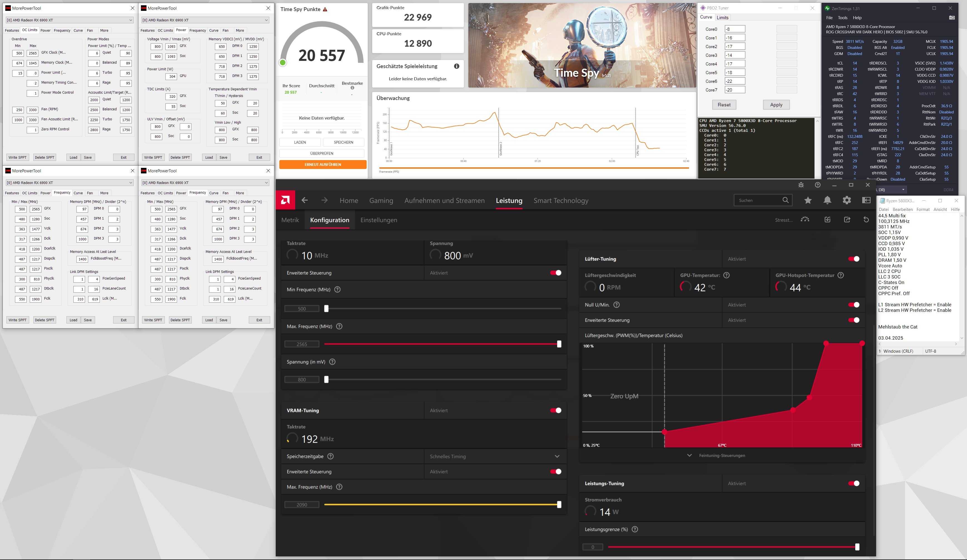Click the favorites star icon

pyautogui.click(x=808, y=200)
